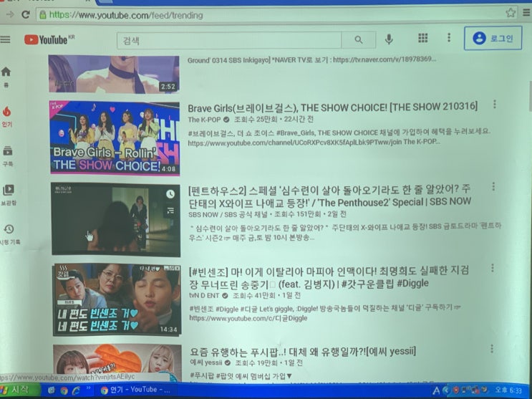Play Brave Girls Rollin' thumbnail
Screen dimensions: 532x399
pos(115,138)
